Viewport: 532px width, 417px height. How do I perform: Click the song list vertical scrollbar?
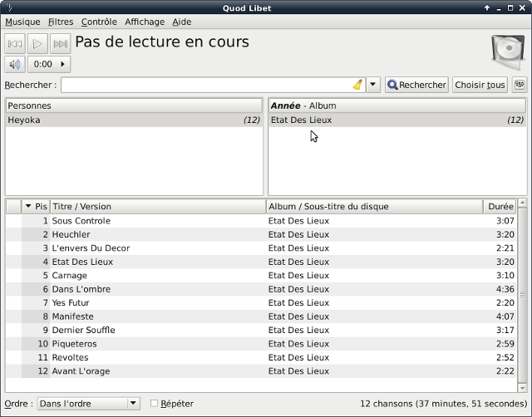523,295
